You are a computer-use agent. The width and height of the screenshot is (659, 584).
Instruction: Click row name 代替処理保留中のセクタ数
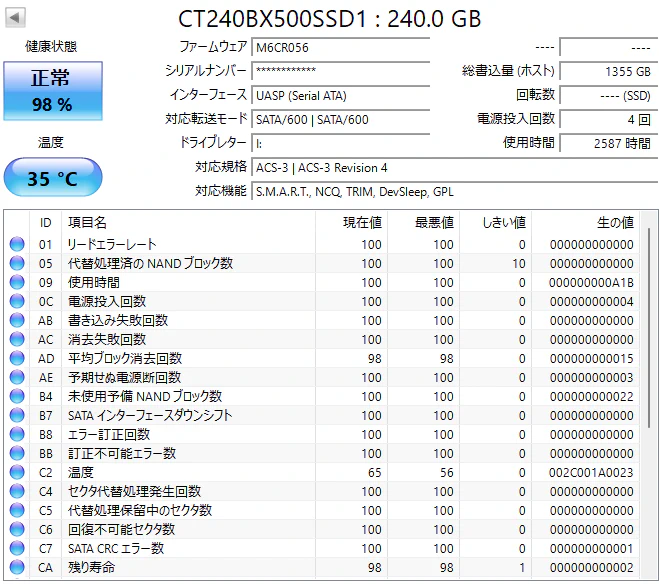(140, 510)
